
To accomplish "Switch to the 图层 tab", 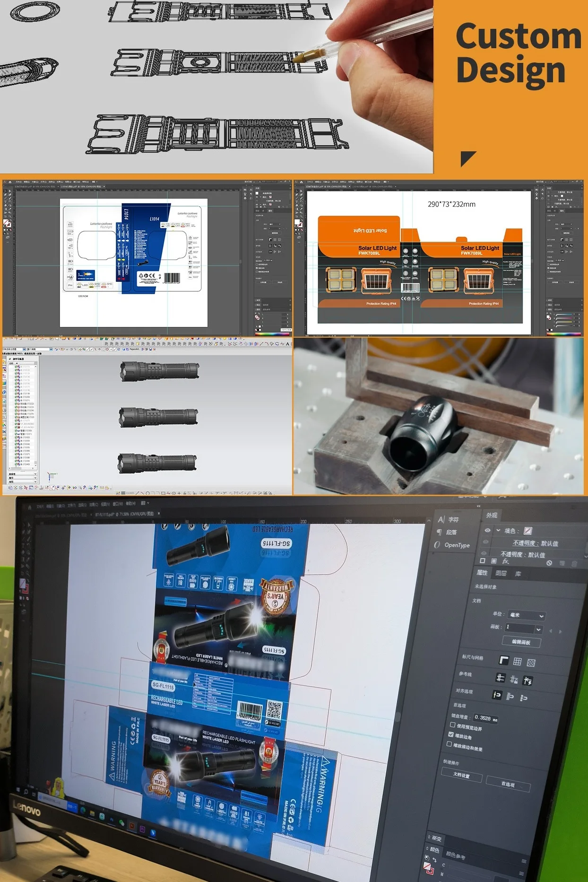I will click(501, 573).
